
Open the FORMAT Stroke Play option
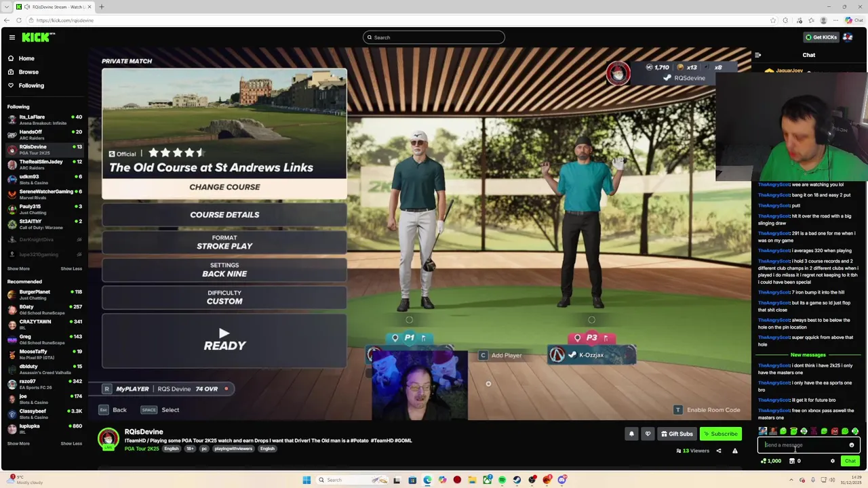click(x=224, y=243)
